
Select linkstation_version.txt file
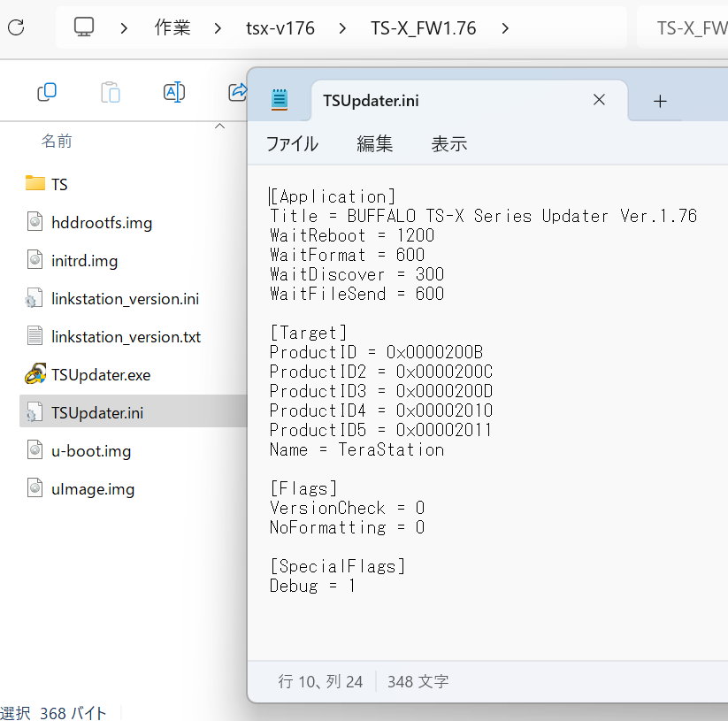point(126,337)
